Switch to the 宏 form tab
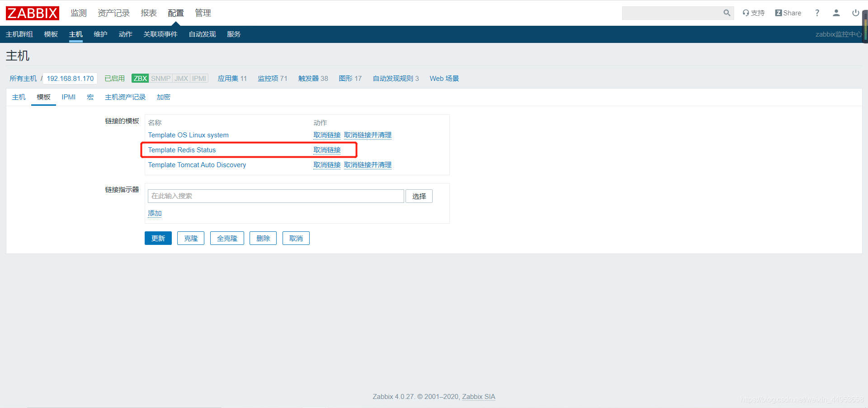The image size is (868, 408). point(90,97)
